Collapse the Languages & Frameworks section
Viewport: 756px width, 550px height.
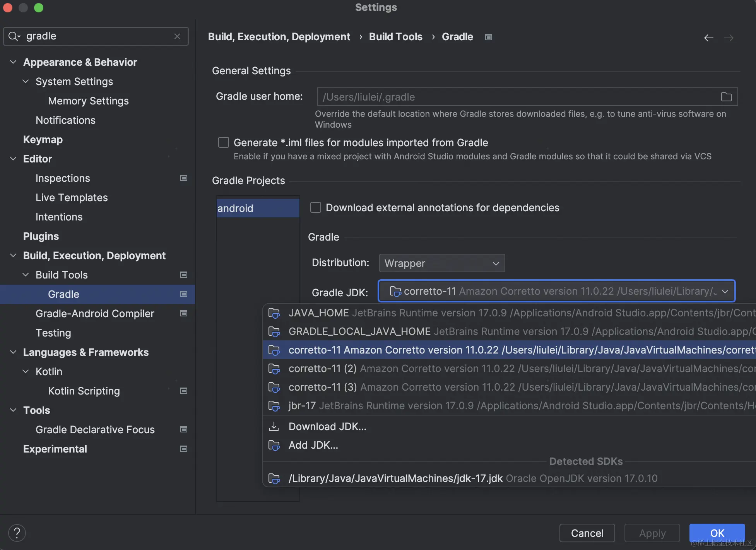(x=13, y=352)
